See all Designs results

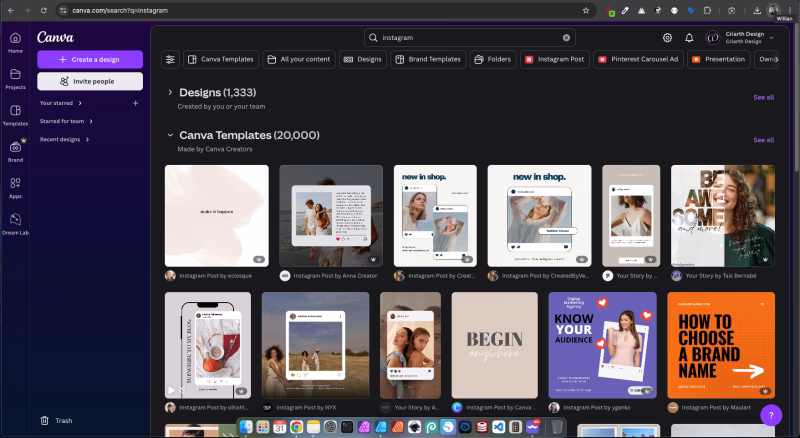(x=763, y=97)
